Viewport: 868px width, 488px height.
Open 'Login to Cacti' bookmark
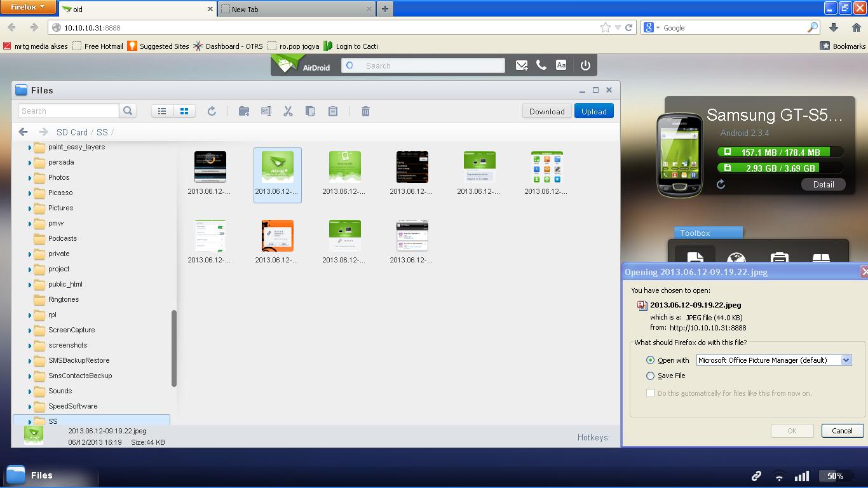tap(351, 46)
